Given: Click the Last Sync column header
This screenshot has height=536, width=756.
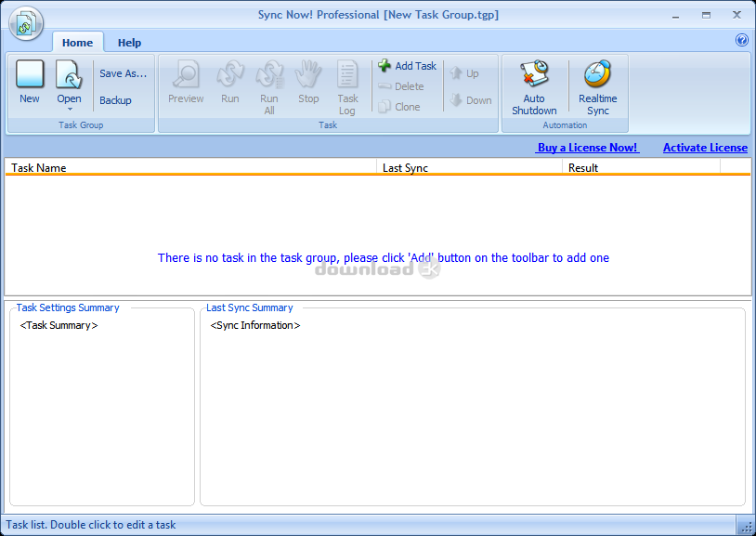Looking at the screenshot, I should pos(470,167).
